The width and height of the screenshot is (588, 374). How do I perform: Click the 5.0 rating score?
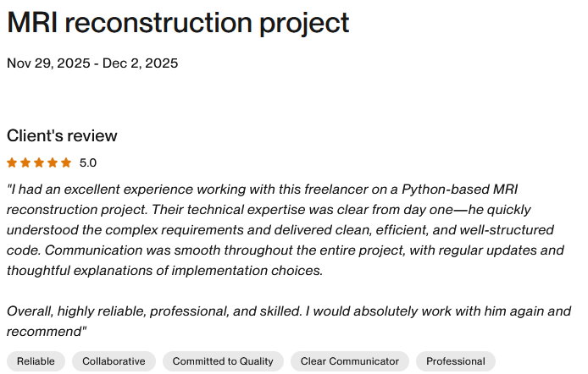tap(88, 162)
